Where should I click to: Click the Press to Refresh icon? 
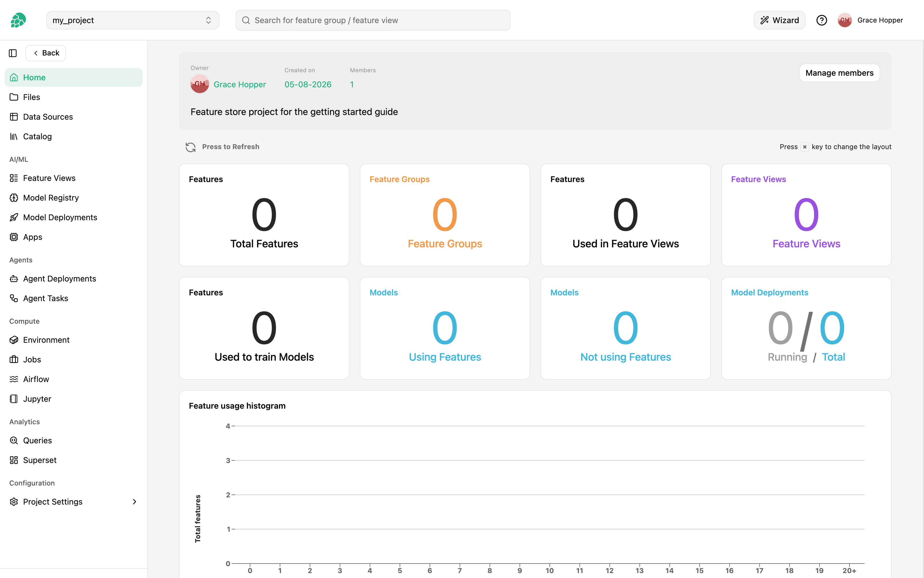[x=191, y=147]
